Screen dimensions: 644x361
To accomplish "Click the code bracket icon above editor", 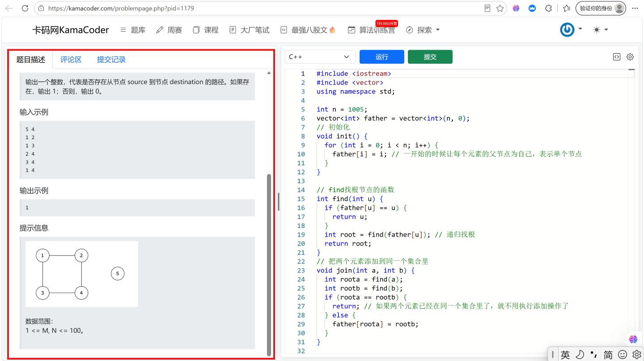I will coord(617,57).
